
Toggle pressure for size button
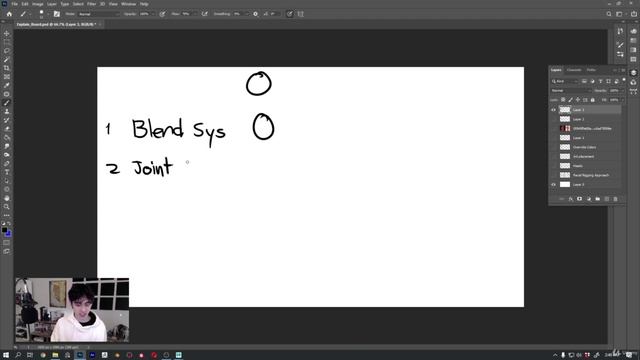289,14
